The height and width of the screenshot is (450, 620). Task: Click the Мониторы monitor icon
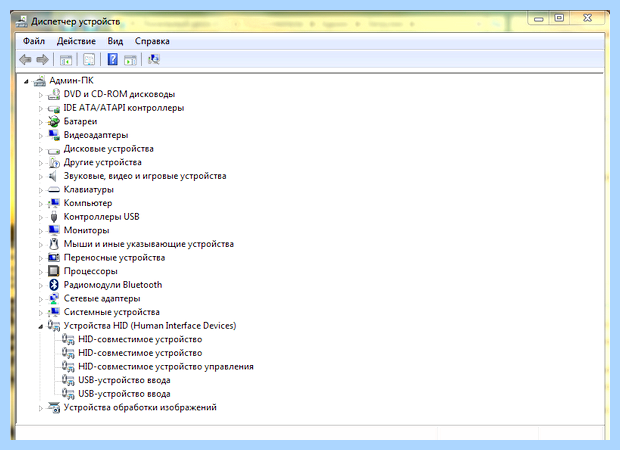[53, 230]
